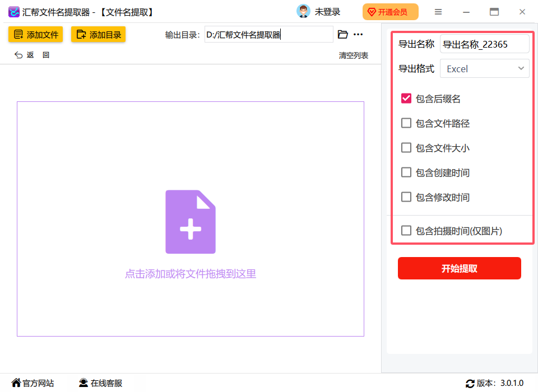Enable 包含文件路径 checkbox

tap(406, 123)
